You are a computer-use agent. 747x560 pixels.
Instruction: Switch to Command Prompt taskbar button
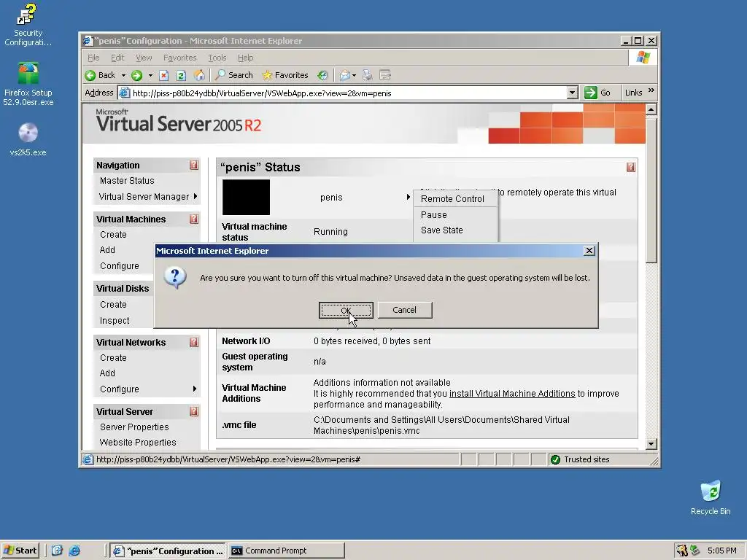286,551
